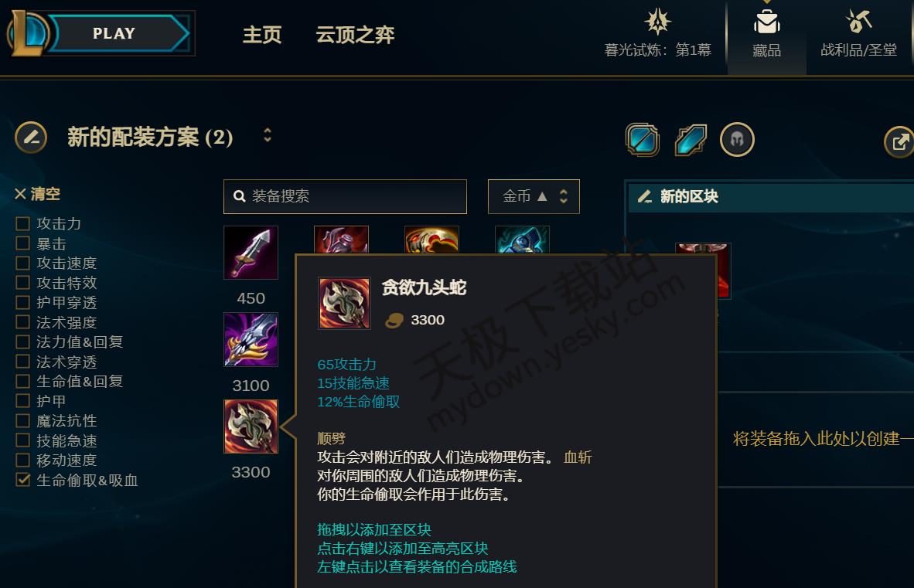914x588 pixels.
Task: Expand the item set selector arrows
Action: pyautogui.click(x=268, y=136)
